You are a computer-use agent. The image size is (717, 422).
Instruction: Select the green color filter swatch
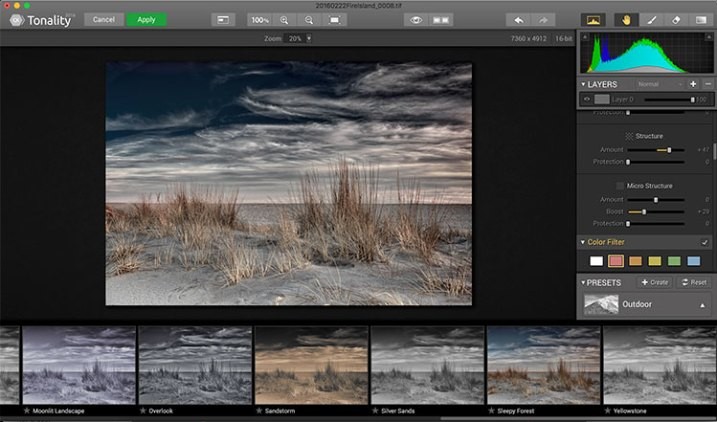674,261
